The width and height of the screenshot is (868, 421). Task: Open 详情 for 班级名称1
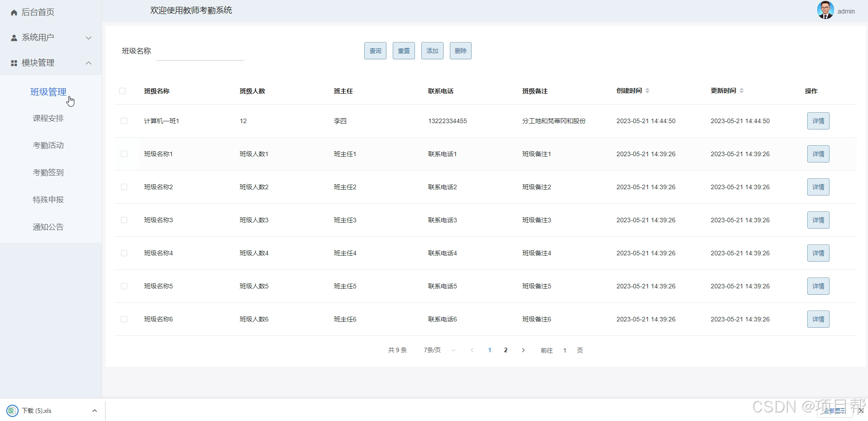pyautogui.click(x=818, y=154)
